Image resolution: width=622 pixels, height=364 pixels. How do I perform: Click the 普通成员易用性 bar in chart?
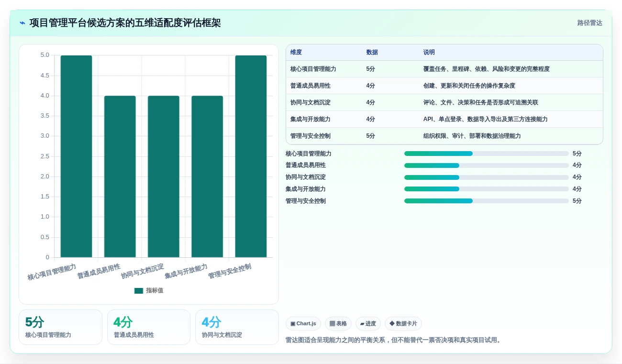120,176
